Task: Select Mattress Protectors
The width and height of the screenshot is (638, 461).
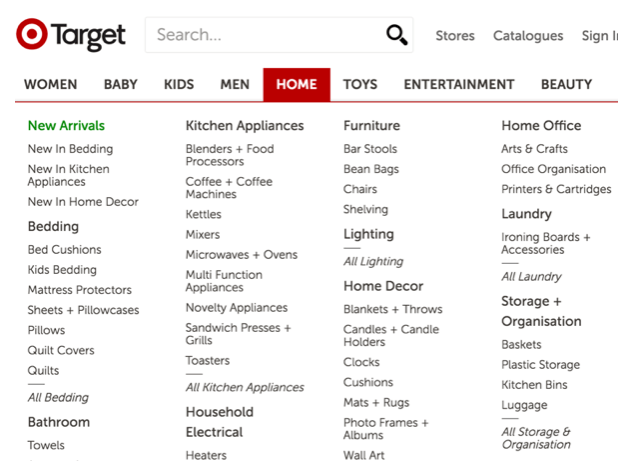Action: click(x=80, y=290)
